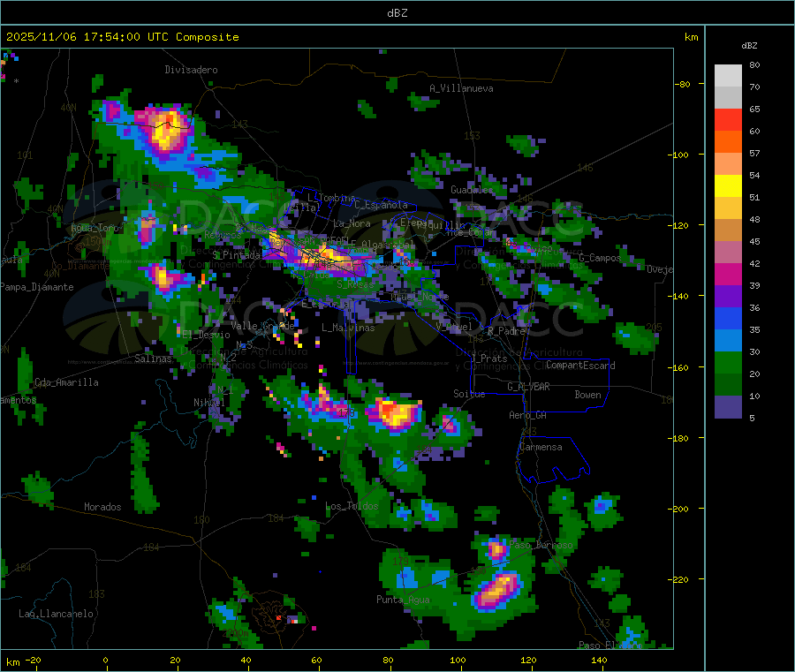The height and width of the screenshot is (672, 795).
Task: Click the dark orange 57-60 dBZ legend swatch
Action: [x=728, y=142]
